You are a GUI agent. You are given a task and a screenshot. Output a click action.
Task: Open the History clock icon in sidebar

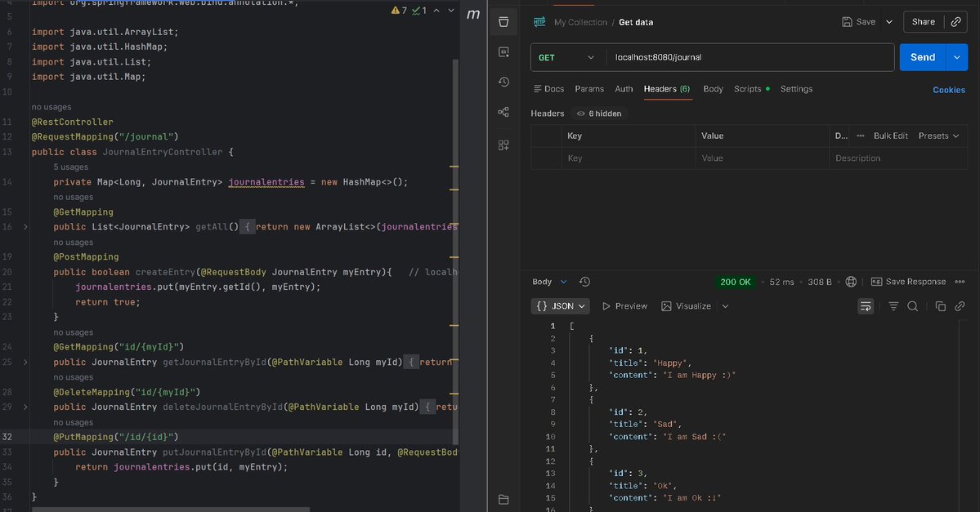click(x=503, y=82)
